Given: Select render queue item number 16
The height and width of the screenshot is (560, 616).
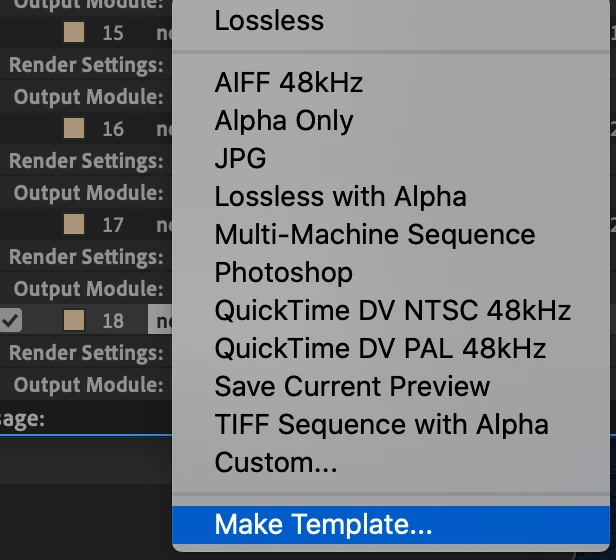Looking at the screenshot, I should (x=113, y=129).
